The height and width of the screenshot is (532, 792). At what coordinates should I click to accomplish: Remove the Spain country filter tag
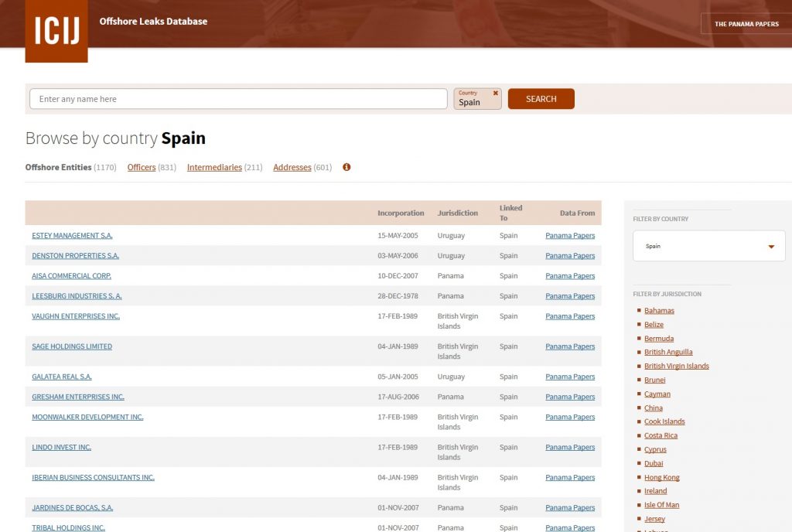496,93
